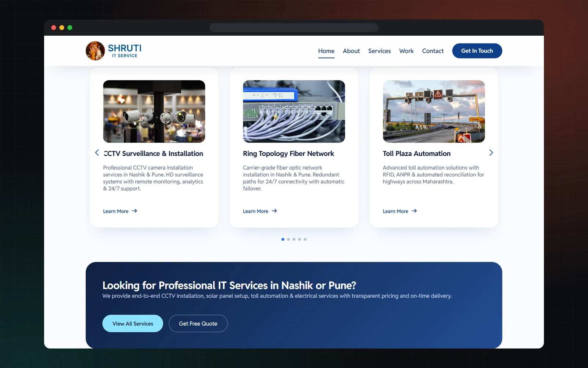Screen dimensions: 588x368
Task: Open the CCTV cameras thumbnail image
Action: (154, 112)
